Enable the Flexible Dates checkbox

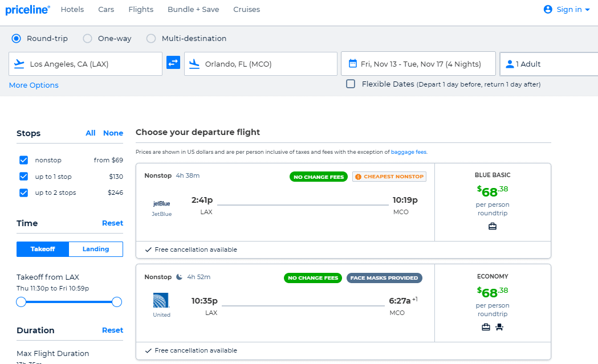tap(351, 84)
